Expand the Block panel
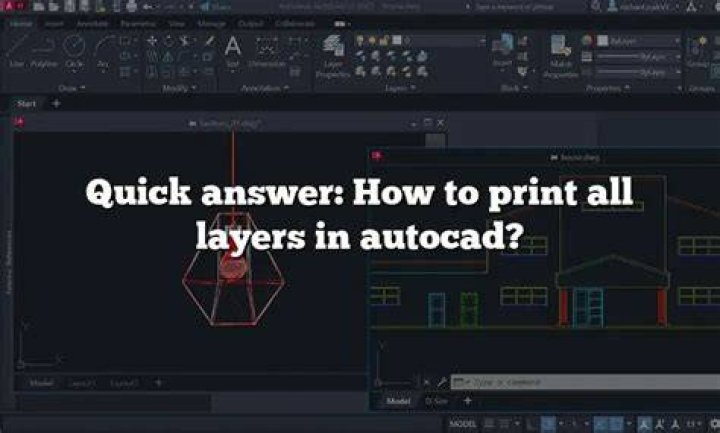Viewport: 720px width, 433px height. click(x=514, y=88)
